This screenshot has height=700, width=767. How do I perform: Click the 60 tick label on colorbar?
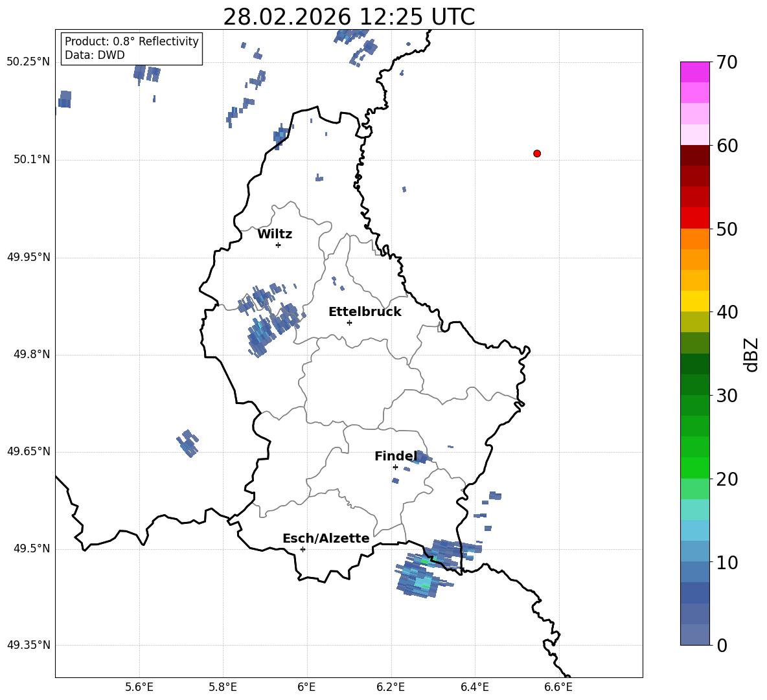pos(727,146)
